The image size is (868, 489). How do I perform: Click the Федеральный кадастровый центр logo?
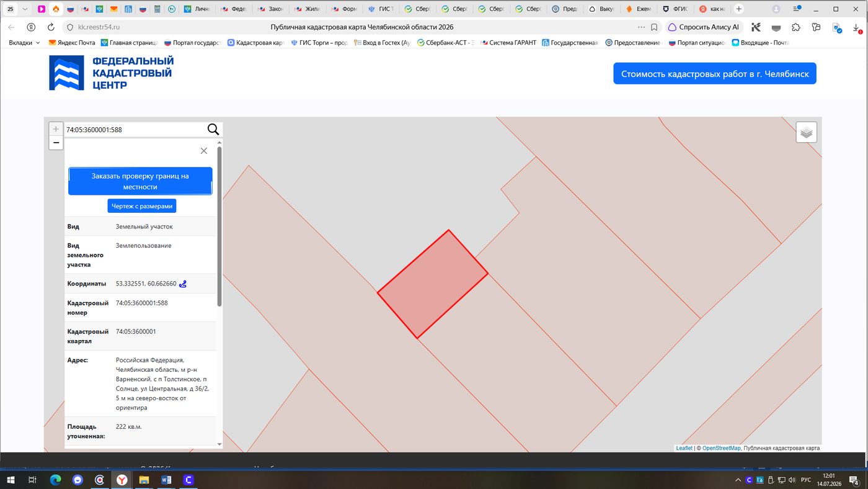coord(112,73)
